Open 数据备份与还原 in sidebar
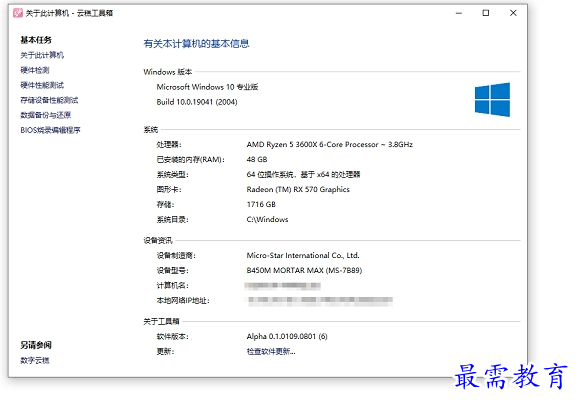Image resolution: width=576 pixels, height=408 pixels. point(46,115)
